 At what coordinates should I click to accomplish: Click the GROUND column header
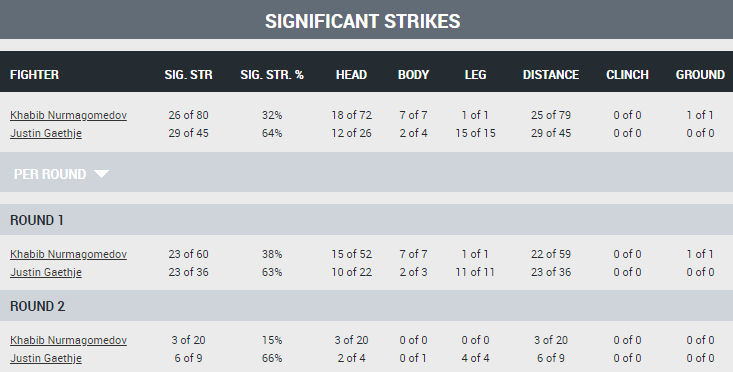pyautogui.click(x=700, y=75)
